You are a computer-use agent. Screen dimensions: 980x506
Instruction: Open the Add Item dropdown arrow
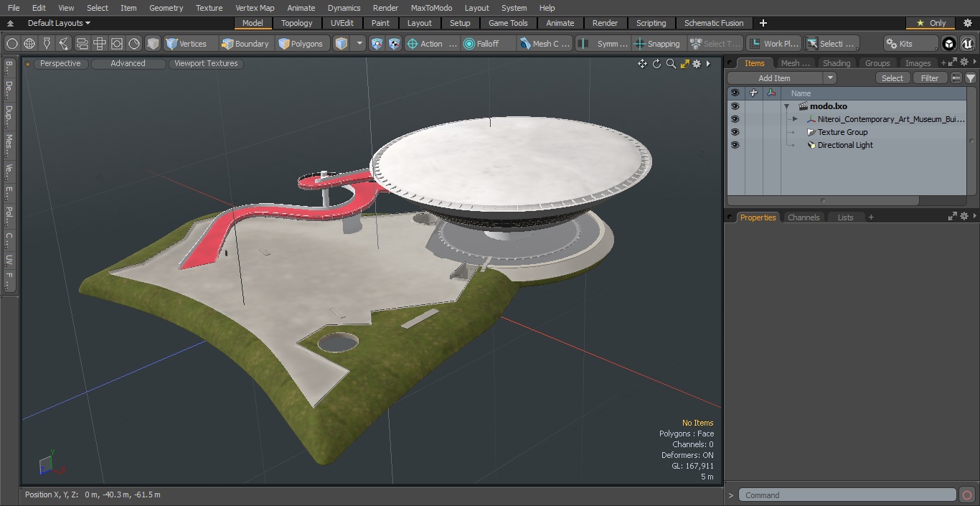coord(830,78)
